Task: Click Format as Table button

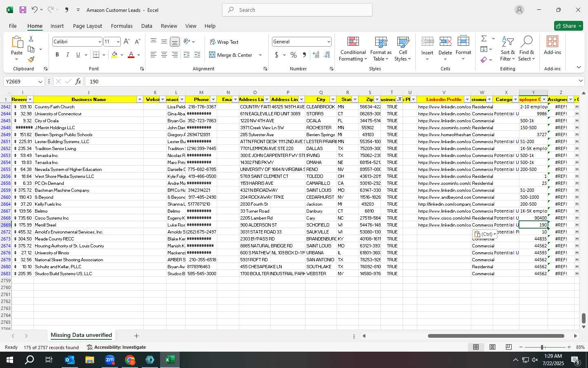Action: 381,49
